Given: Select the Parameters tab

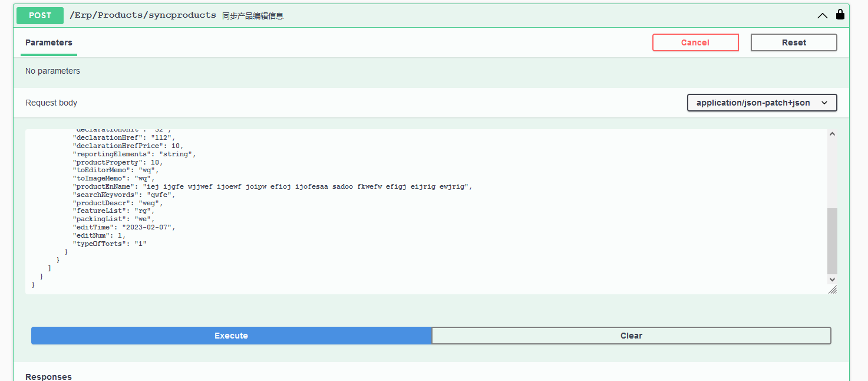Looking at the screenshot, I should coord(49,42).
